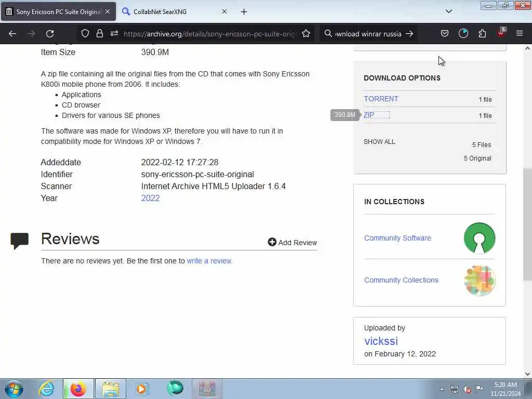Open the tracking protection shield icon
The height and width of the screenshot is (399, 532).
click(85, 34)
